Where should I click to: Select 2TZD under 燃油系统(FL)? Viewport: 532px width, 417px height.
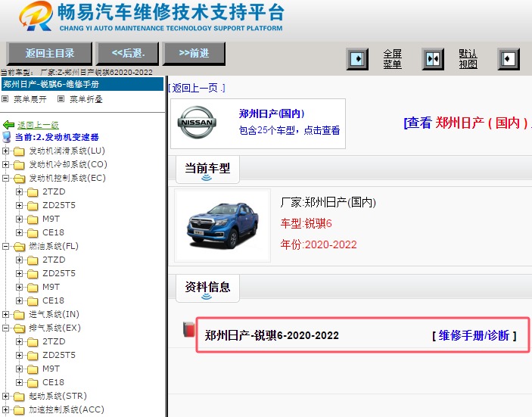54,260
